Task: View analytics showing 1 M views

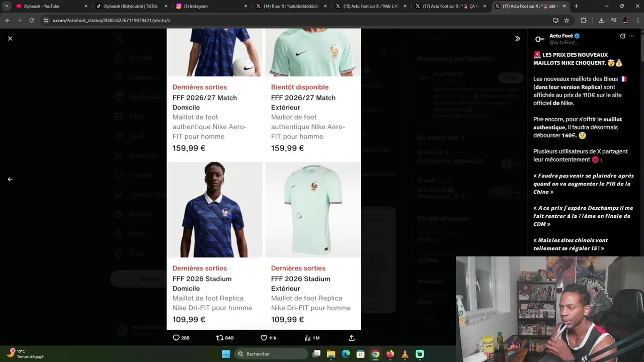Action: click(312, 338)
